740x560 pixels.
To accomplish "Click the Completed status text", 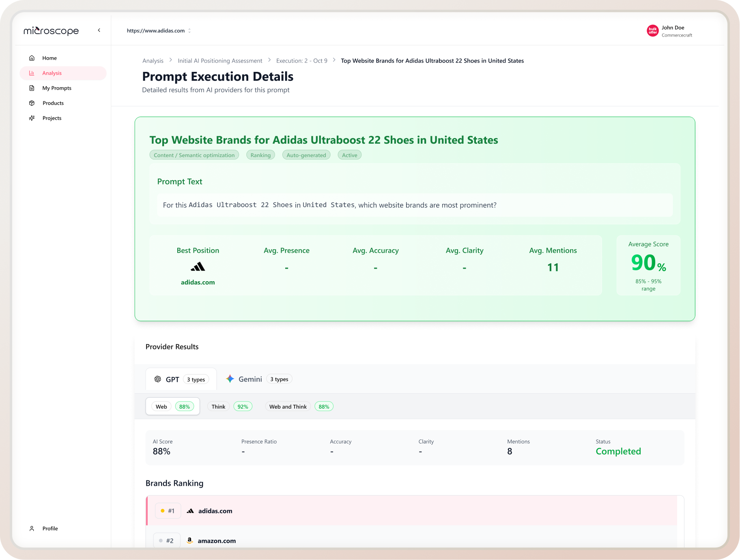I will click(618, 451).
